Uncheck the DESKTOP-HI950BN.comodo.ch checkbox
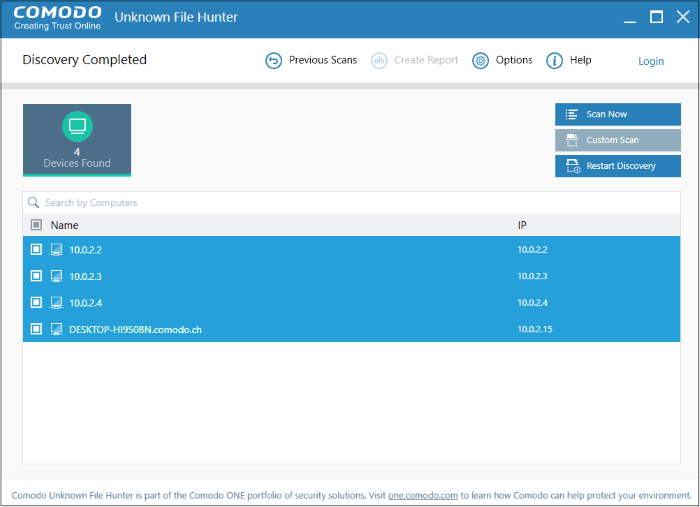 (36, 329)
